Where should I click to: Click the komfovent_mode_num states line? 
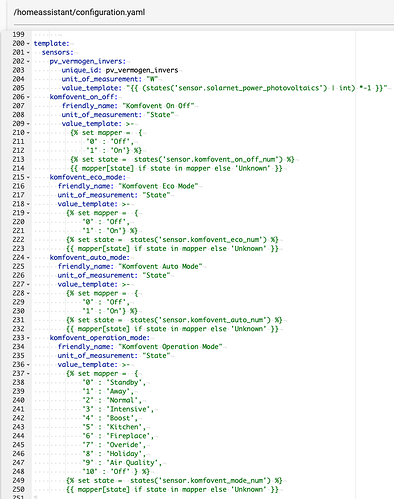coord(174,481)
